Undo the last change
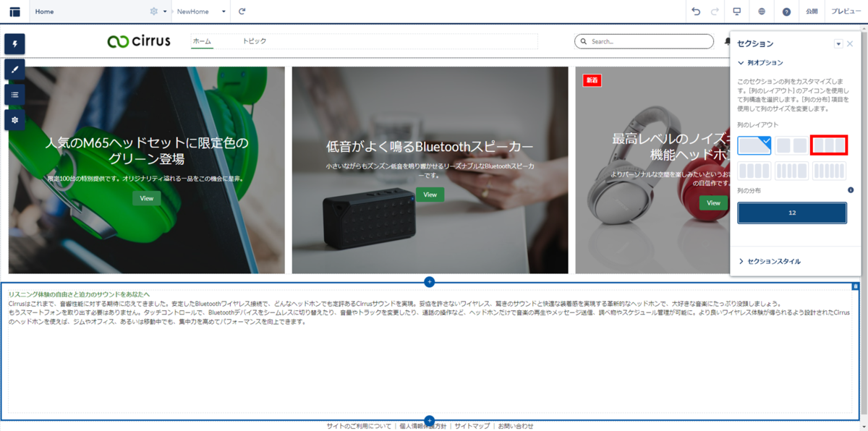 (696, 12)
